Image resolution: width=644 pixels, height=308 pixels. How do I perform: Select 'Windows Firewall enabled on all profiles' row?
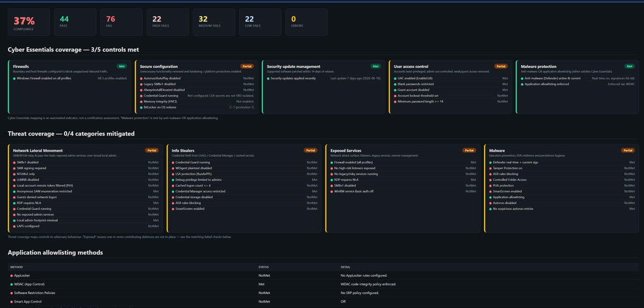point(70,78)
